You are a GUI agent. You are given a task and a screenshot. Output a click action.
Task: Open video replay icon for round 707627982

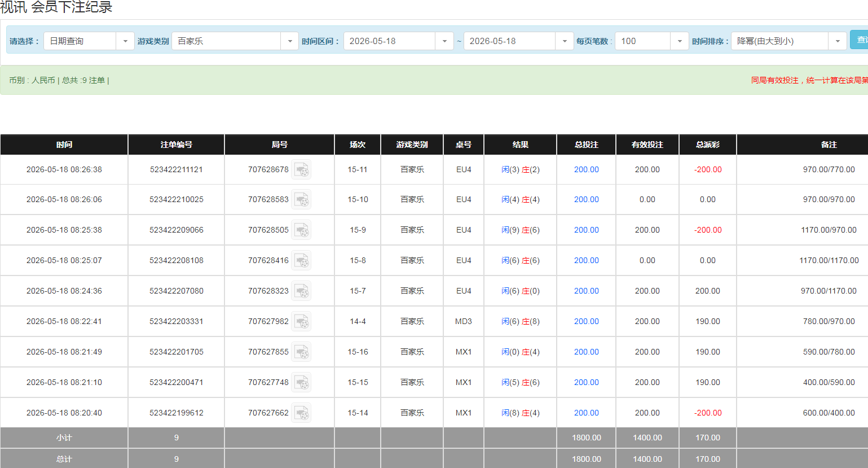coord(301,321)
